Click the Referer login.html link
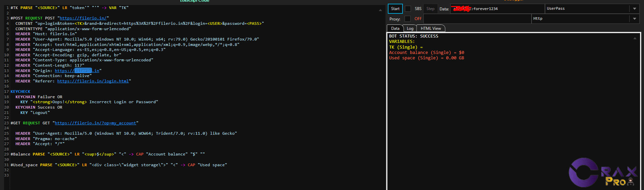 point(93,81)
